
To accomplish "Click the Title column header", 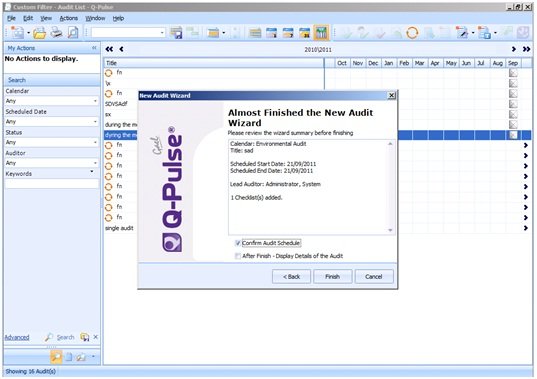I will tap(214, 63).
